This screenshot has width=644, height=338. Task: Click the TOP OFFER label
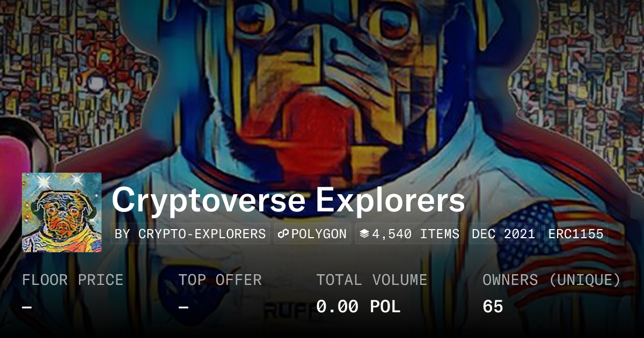(x=220, y=280)
